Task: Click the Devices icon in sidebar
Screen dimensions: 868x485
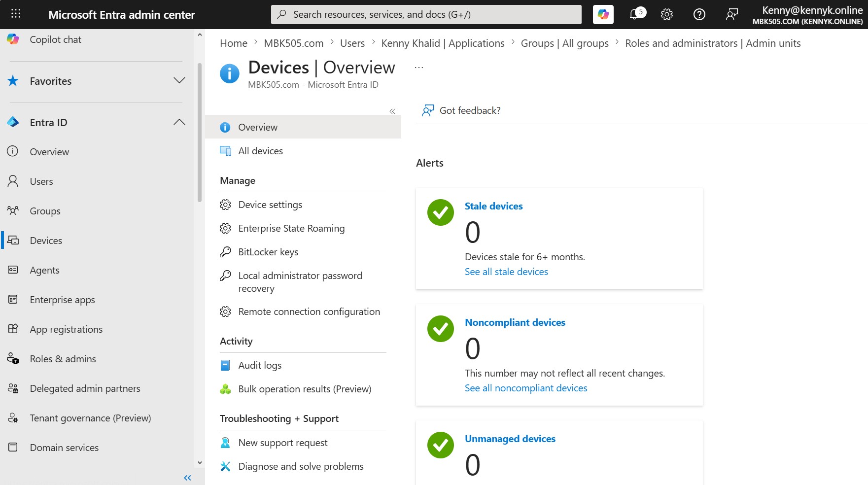Action: coord(13,240)
